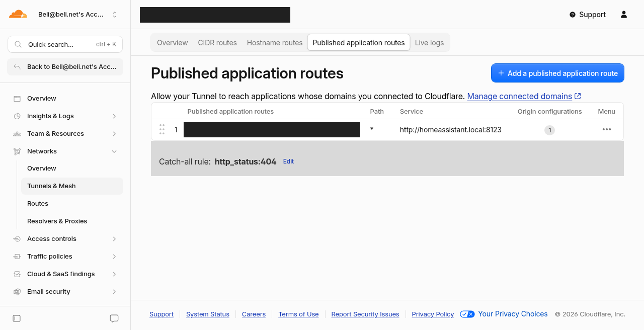
Task: Expand the Email security section
Action: click(x=114, y=292)
